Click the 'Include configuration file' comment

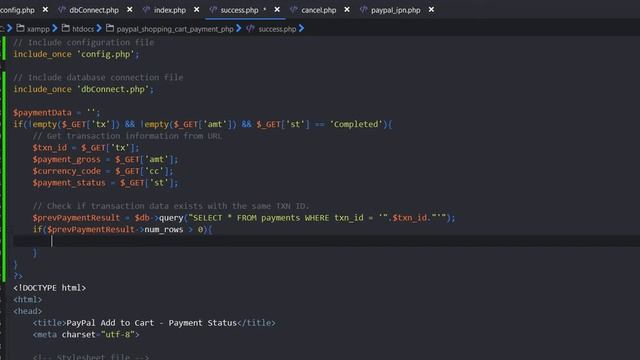(x=84, y=42)
